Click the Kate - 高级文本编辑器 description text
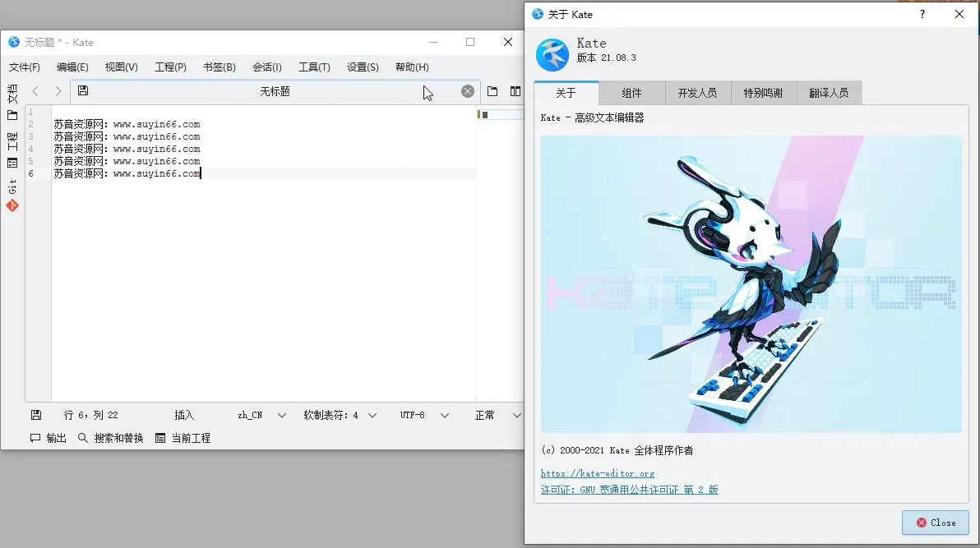This screenshot has height=548, width=980. 592,117
